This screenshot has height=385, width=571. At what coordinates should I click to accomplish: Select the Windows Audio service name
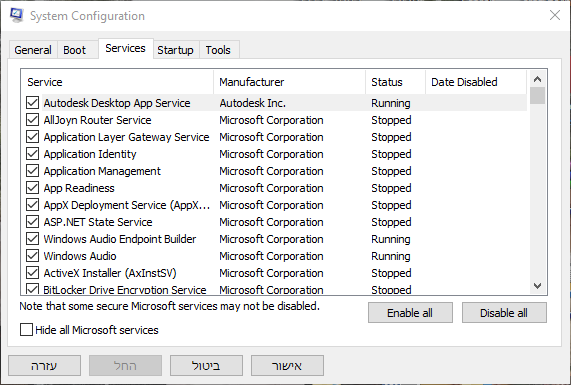80,256
